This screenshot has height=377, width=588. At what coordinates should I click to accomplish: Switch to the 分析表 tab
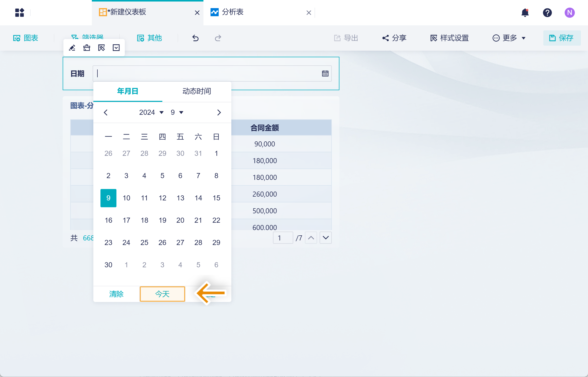pos(232,12)
